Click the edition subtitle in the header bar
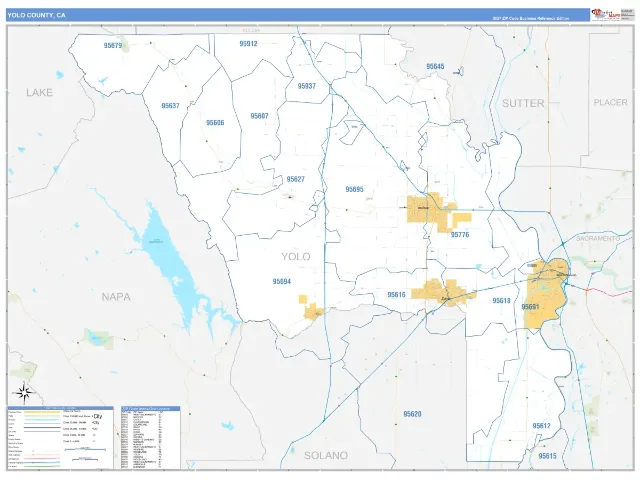The height and width of the screenshot is (480, 640). (530, 18)
